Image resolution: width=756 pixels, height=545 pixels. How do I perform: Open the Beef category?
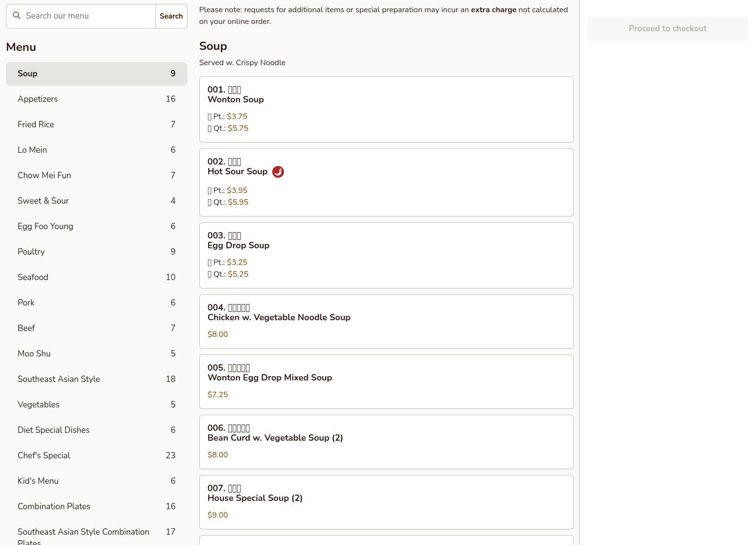coord(96,329)
